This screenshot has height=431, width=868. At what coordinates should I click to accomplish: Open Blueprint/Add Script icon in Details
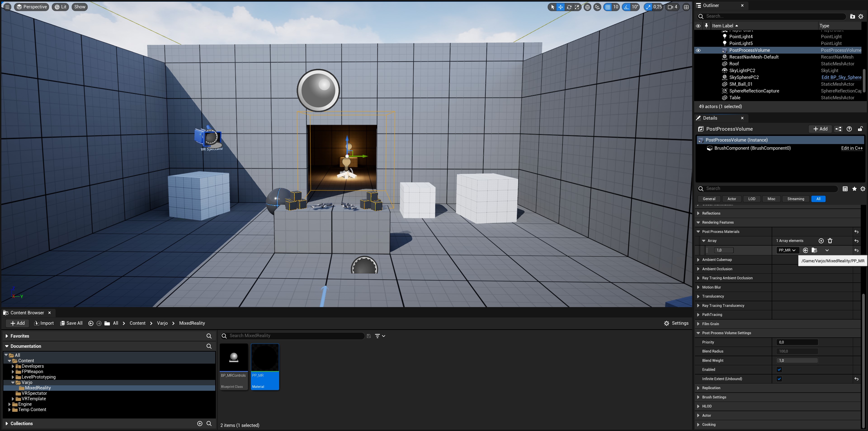838,129
